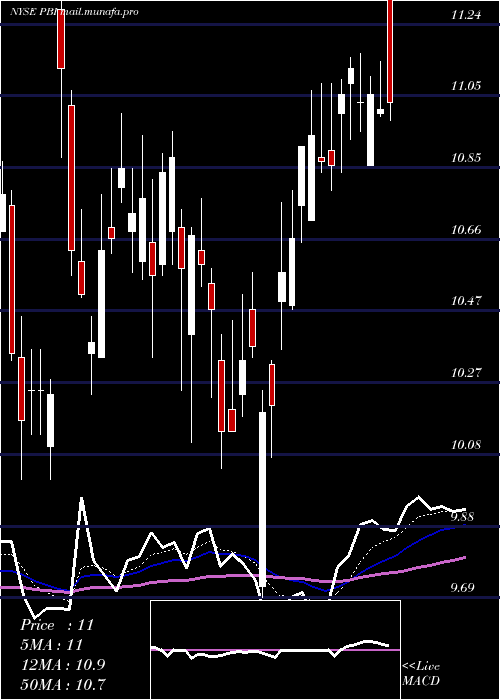Click the 11.05 price axis label
500x700 pixels.
466,86
